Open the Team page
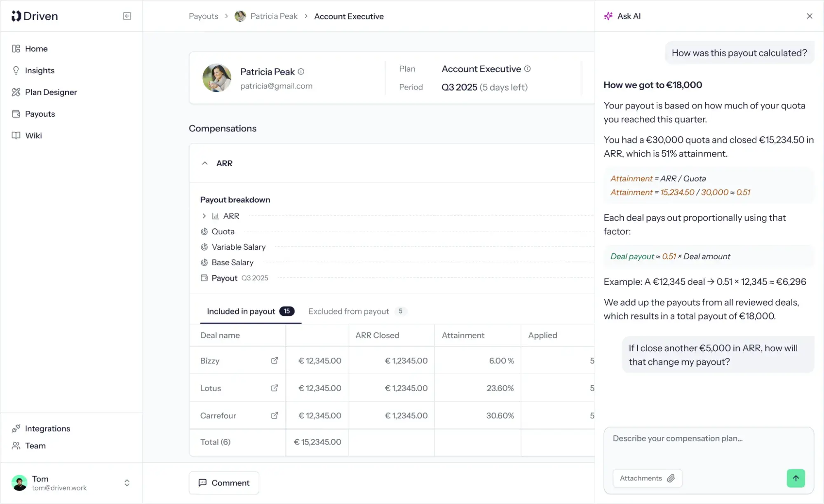The height and width of the screenshot is (504, 824). (x=35, y=446)
